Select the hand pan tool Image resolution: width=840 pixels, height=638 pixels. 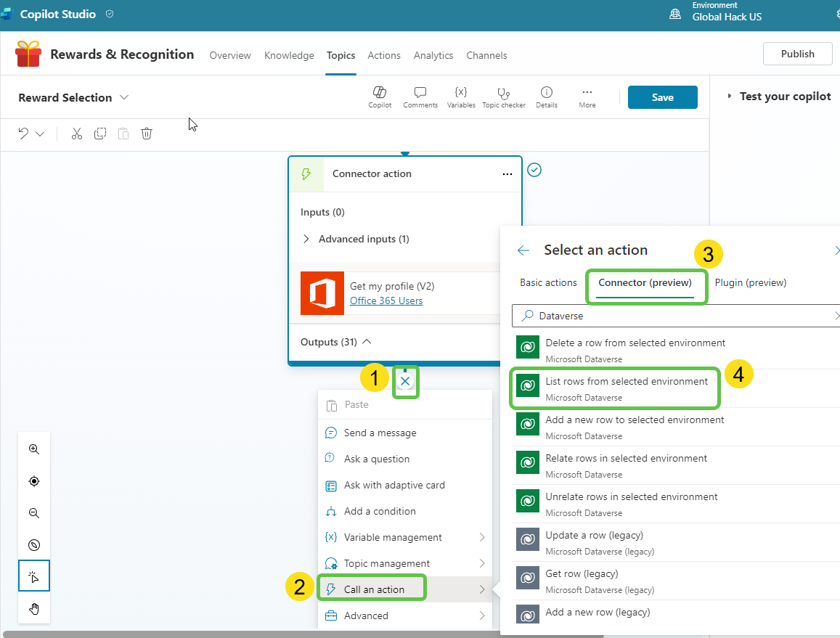point(34,608)
